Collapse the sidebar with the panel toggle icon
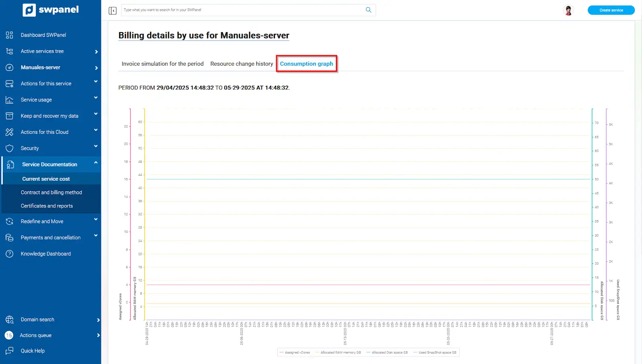Image resolution: width=642 pixels, height=364 pixels. [x=112, y=10]
